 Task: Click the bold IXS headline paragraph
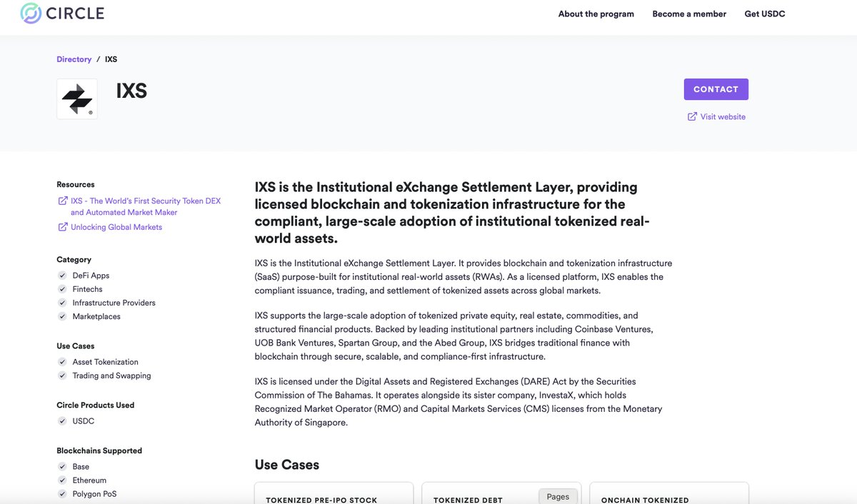[x=452, y=213]
